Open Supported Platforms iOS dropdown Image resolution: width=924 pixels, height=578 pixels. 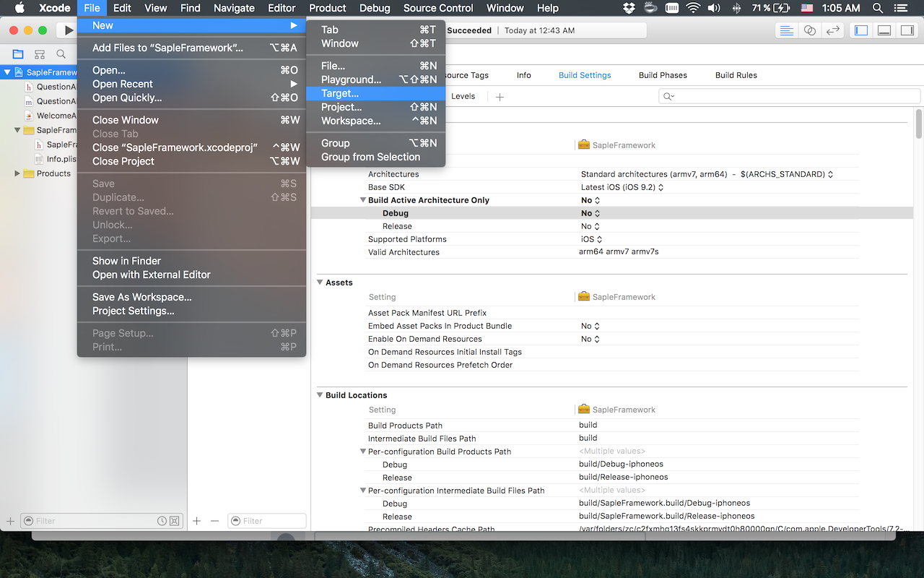(x=590, y=239)
